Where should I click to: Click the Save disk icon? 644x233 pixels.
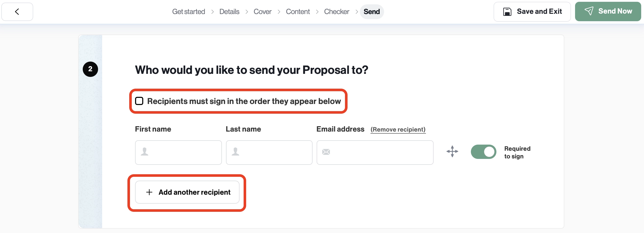point(507,11)
